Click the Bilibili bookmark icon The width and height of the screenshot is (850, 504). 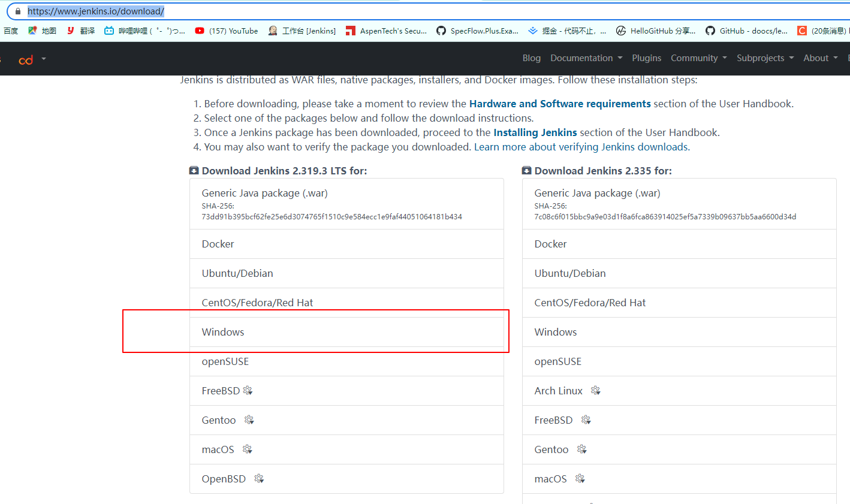pyautogui.click(x=109, y=31)
